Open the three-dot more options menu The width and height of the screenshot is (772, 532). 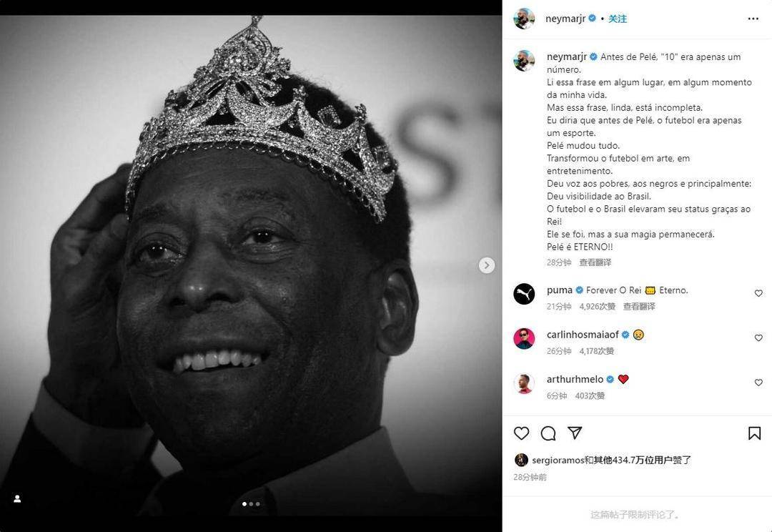pos(753,19)
